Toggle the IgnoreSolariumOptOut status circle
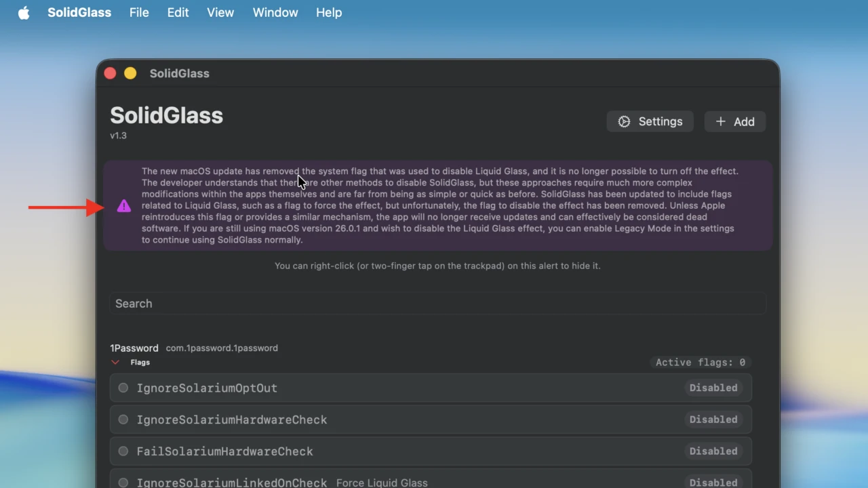This screenshot has height=488, width=868. [x=123, y=388]
